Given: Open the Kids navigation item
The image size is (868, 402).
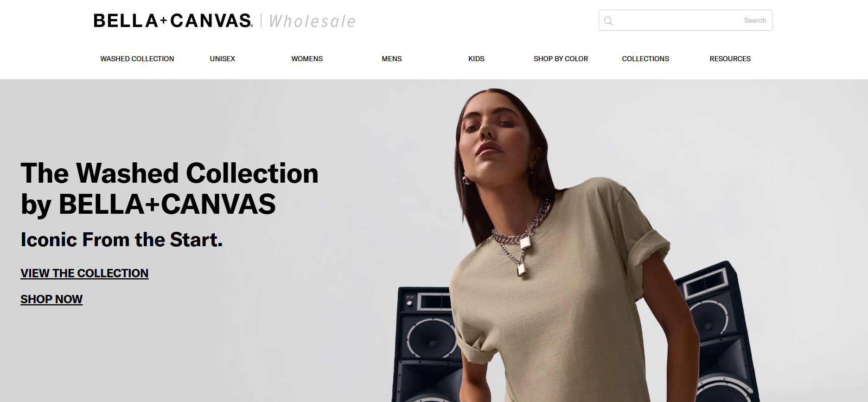Looking at the screenshot, I should [476, 59].
